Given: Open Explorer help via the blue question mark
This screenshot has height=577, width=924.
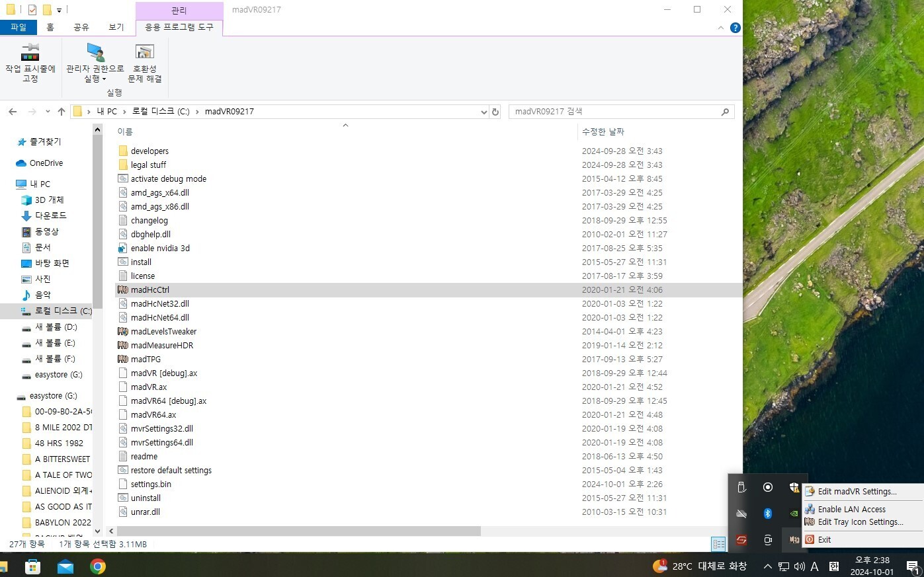Looking at the screenshot, I should (x=735, y=28).
